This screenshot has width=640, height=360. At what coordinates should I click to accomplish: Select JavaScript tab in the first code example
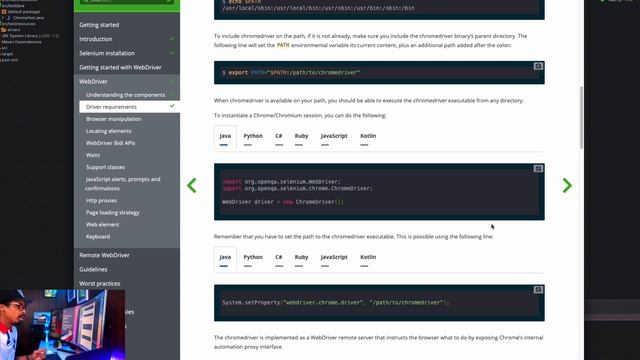point(334,137)
